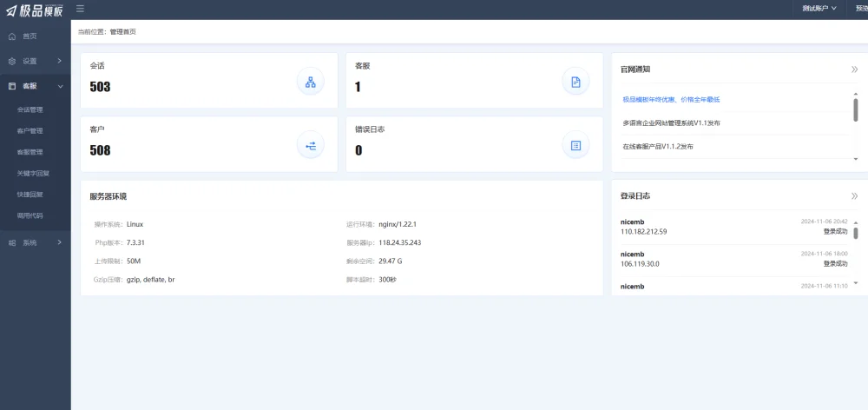Open notice 极品模板年终优惠、价格全年最低
The width and height of the screenshot is (868, 410).
[x=671, y=100]
